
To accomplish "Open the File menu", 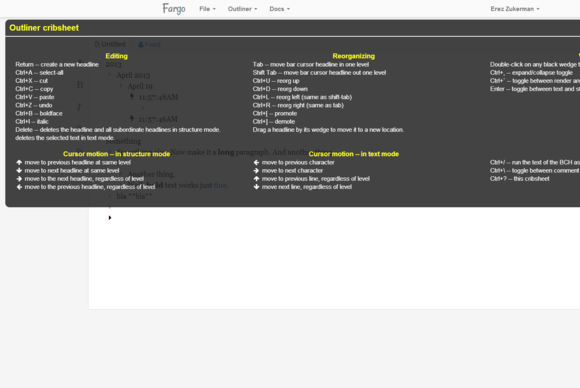I will [207, 9].
